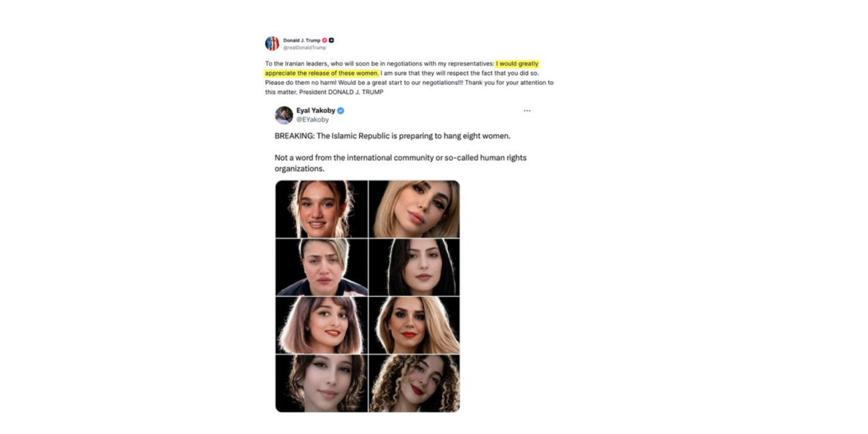Click the blue verified checkmark next to Eyal Yakoby
The image size is (868, 434).
[x=341, y=111]
